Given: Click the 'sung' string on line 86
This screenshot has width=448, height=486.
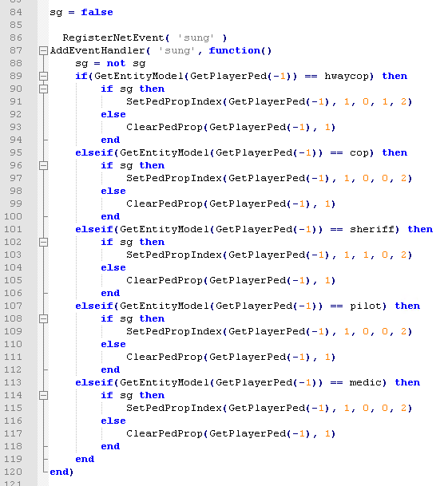Looking at the screenshot, I should pos(196,38).
